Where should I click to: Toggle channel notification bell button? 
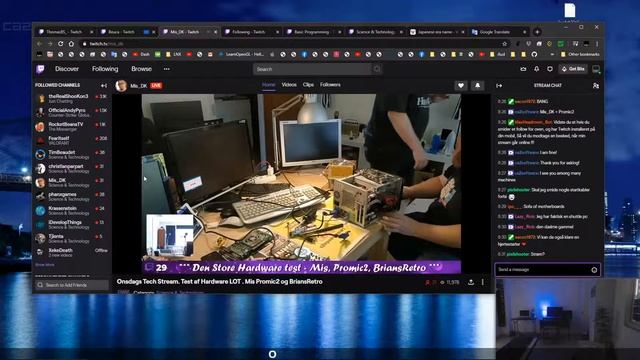[477, 85]
